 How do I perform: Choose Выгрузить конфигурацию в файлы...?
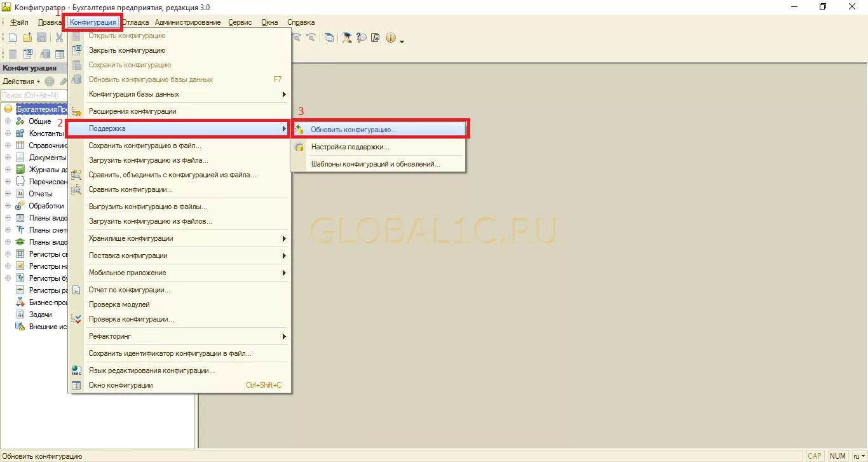coord(179,207)
